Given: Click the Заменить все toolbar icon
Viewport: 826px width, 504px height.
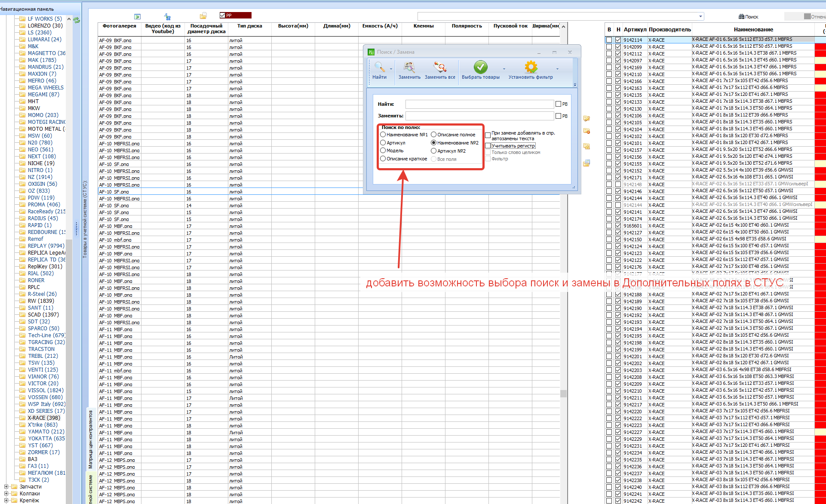Looking at the screenshot, I should (x=439, y=67).
